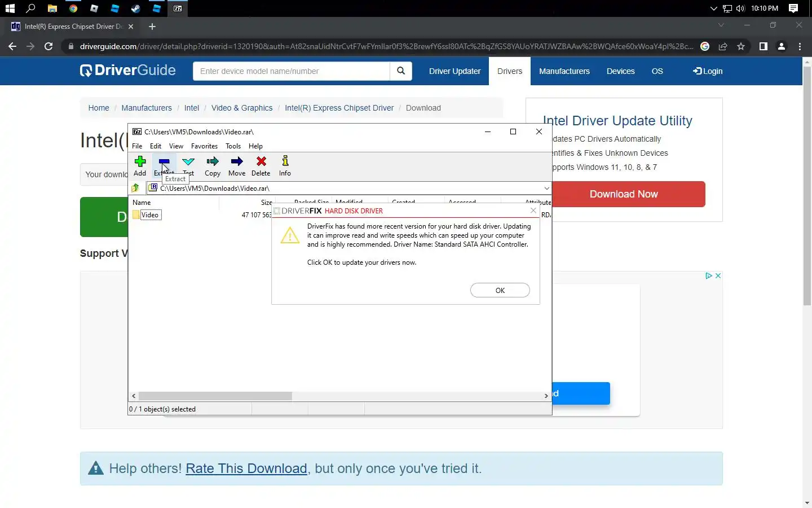This screenshot has height=508, width=812.
Task: Go up one folder level in 7-Zip
Action: [x=135, y=188]
